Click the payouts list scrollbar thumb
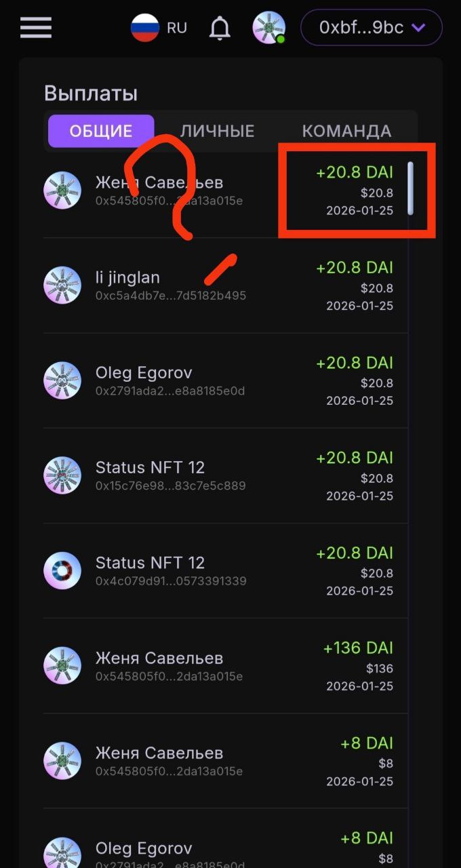 [409, 189]
